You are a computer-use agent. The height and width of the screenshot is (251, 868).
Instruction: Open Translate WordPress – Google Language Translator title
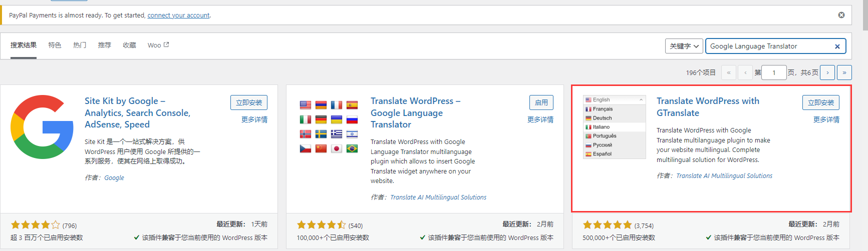tap(415, 112)
